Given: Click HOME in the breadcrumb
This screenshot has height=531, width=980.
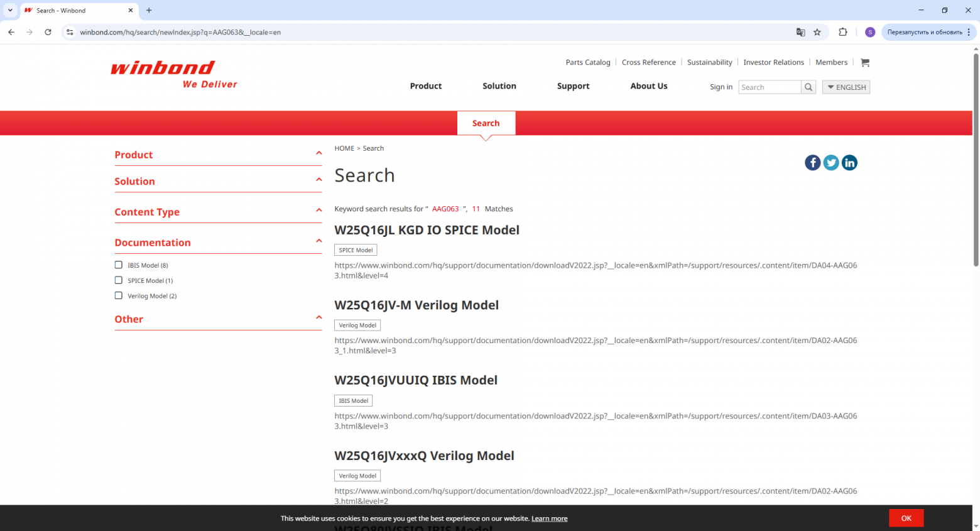Looking at the screenshot, I should point(344,148).
